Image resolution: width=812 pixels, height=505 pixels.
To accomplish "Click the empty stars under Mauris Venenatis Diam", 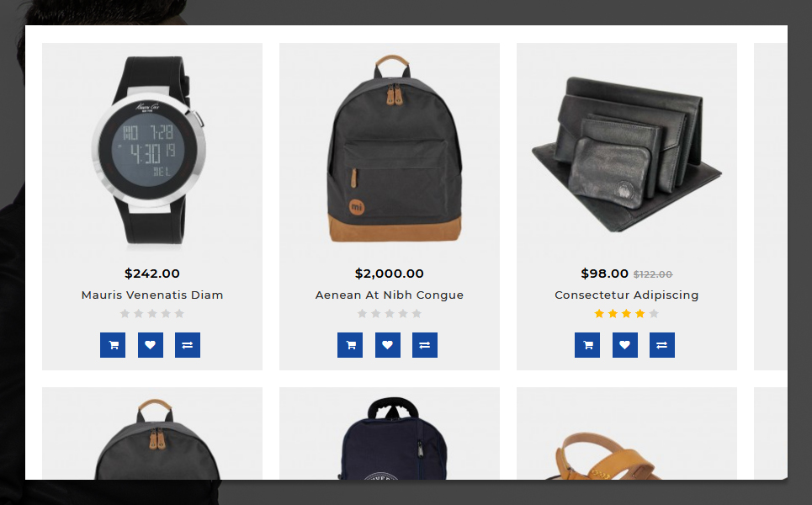I will 152,313.
